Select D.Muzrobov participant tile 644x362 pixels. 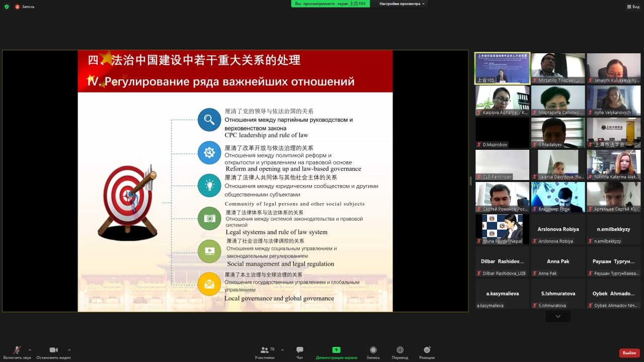coord(503,132)
